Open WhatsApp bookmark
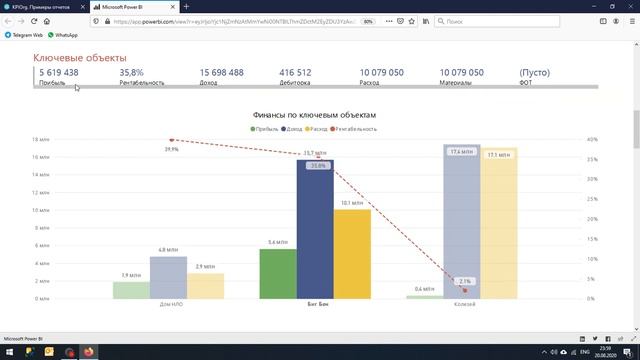 (x=63, y=35)
